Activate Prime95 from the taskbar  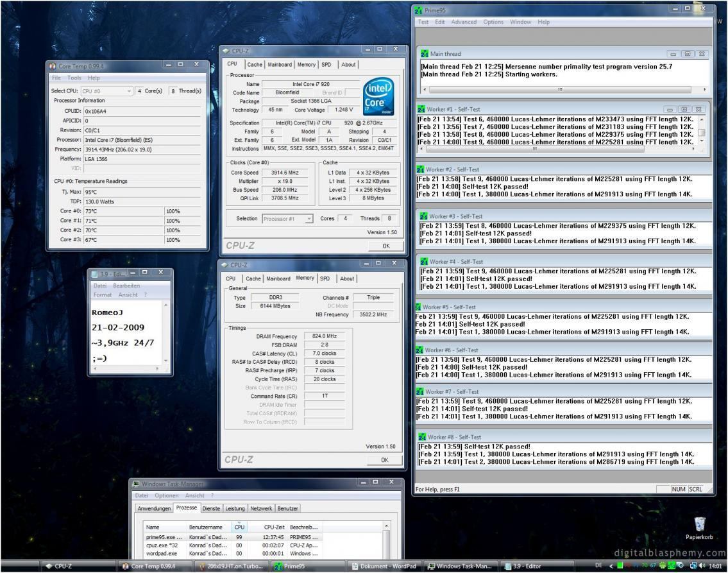(307, 566)
